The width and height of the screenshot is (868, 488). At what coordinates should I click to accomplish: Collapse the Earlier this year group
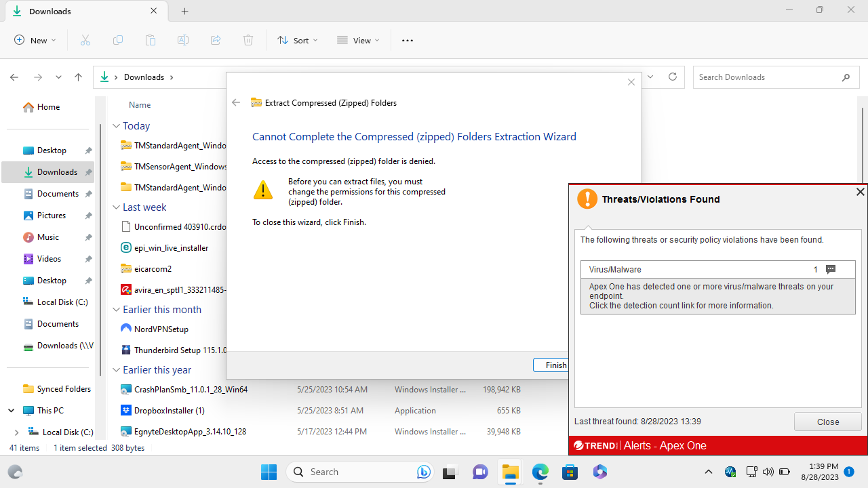pyautogui.click(x=117, y=370)
